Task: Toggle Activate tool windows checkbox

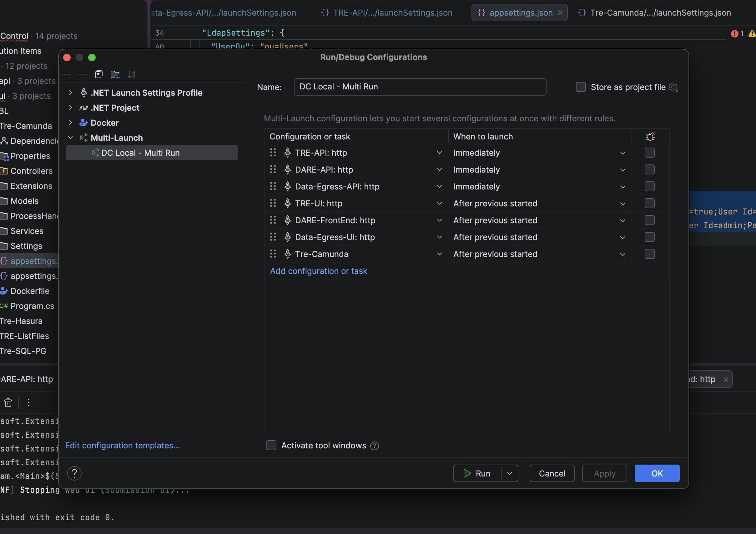Action: pos(271,446)
